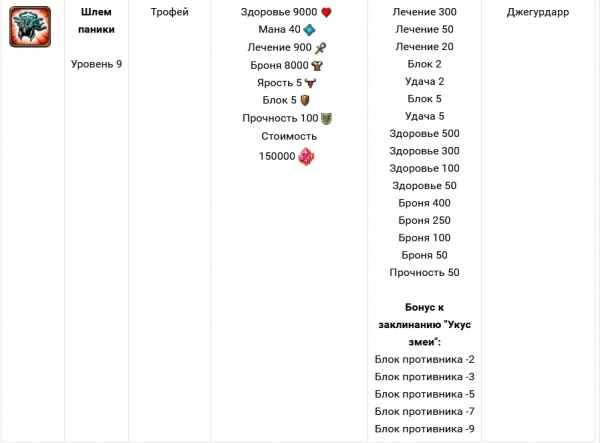Click the Стоимость cost label

(x=289, y=136)
